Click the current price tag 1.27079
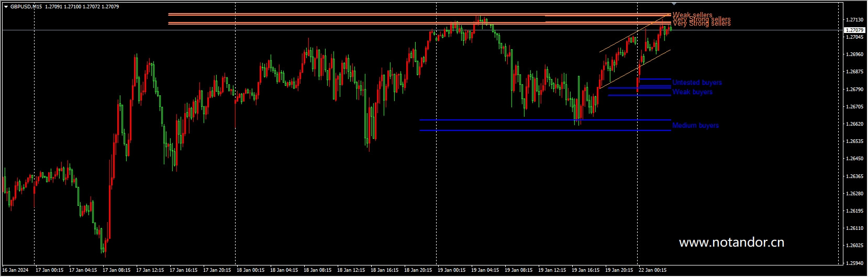 click(854, 30)
